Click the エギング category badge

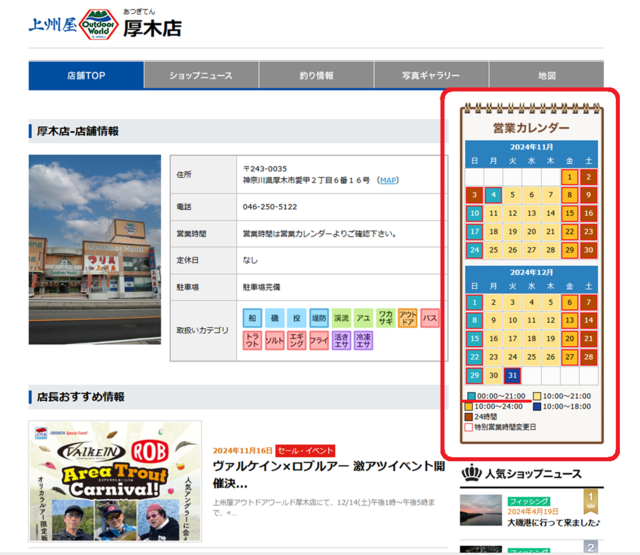(296, 341)
